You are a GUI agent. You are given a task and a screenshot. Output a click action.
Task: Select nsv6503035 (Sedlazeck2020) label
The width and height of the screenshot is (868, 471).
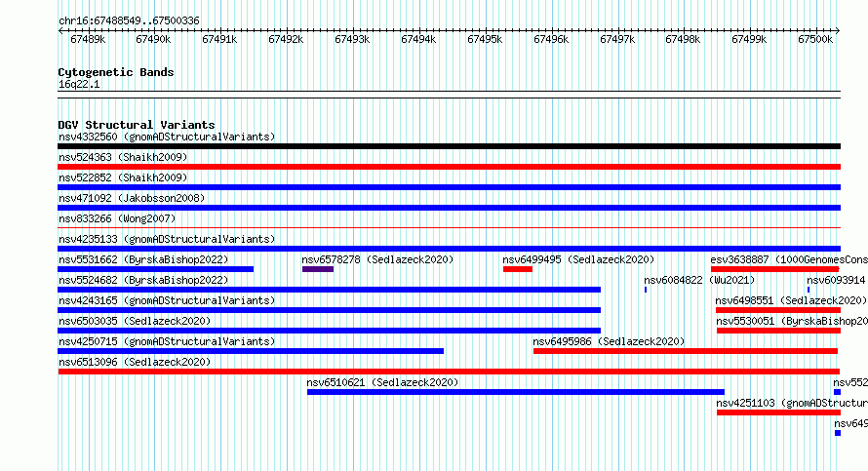[x=135, y=321]
